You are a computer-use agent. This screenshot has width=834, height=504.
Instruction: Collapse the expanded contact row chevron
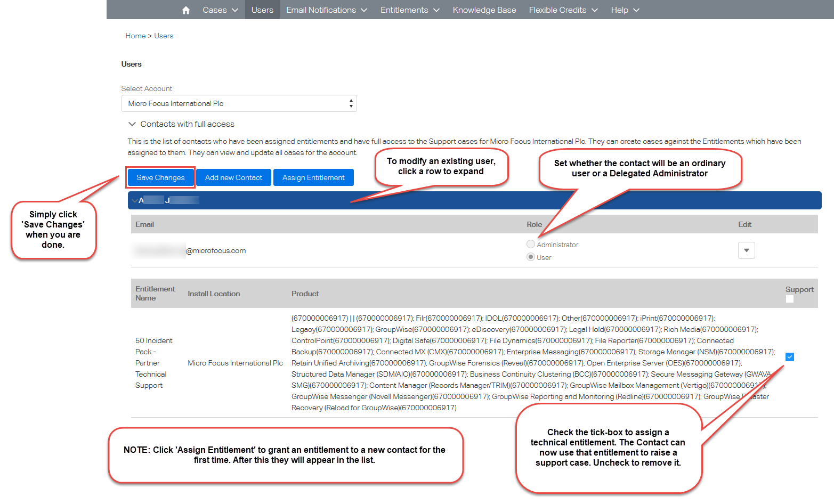tap(134, 200)
